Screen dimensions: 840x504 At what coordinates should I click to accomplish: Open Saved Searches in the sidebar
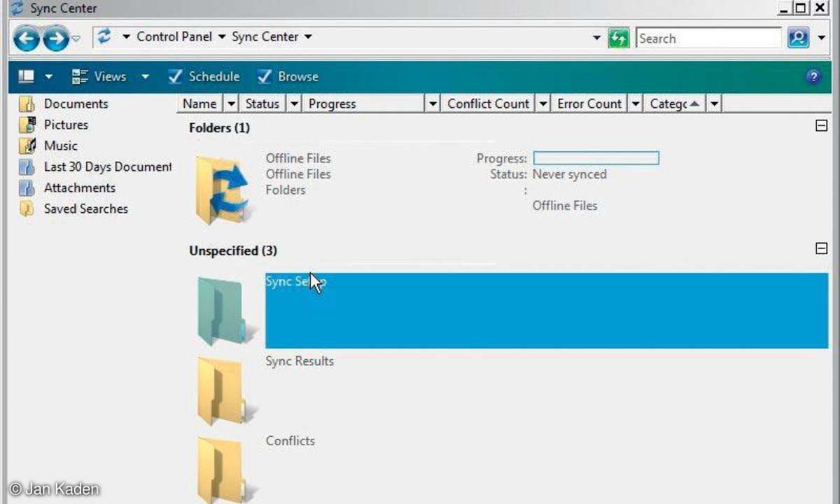85,209
